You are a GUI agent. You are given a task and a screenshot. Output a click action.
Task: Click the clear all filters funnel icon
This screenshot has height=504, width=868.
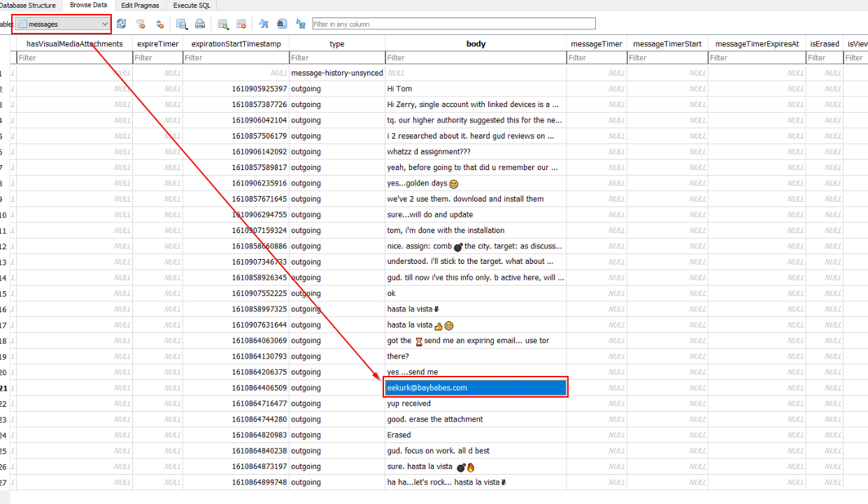click(x=141, y=24)
